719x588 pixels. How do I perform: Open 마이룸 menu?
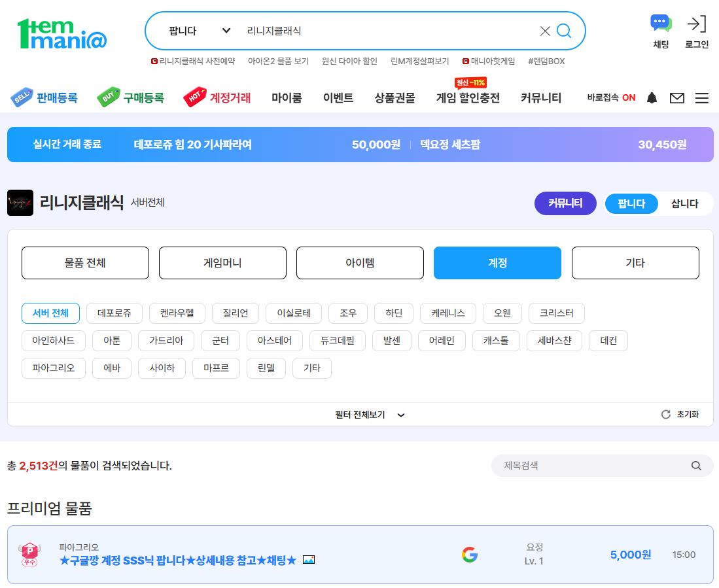click(287, 97)
